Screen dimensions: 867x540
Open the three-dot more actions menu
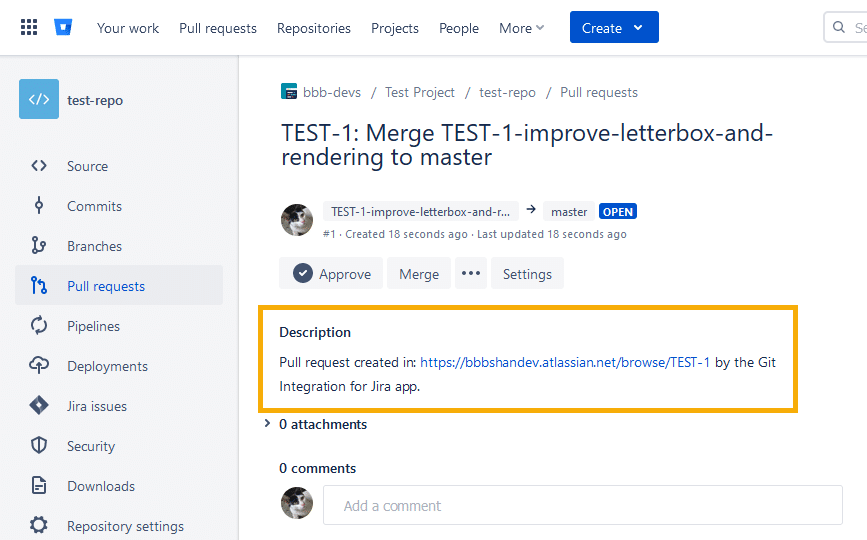click(x=471, y=273)
